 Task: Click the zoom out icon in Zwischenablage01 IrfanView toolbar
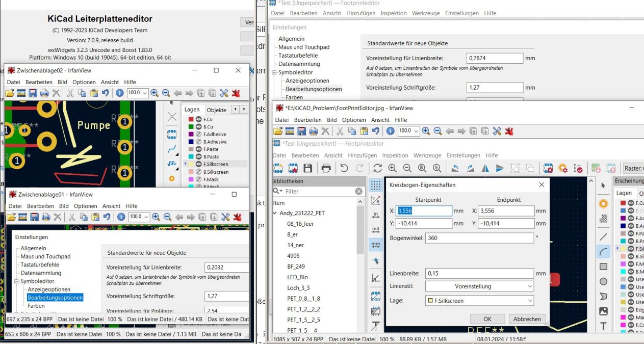point(167,217)
